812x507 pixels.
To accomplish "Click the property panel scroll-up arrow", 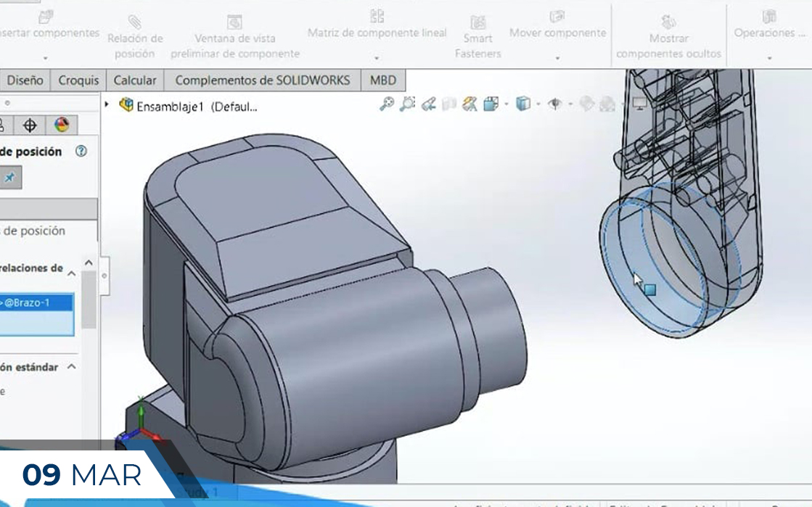I will pyautogui.click(x=89, y=263).
